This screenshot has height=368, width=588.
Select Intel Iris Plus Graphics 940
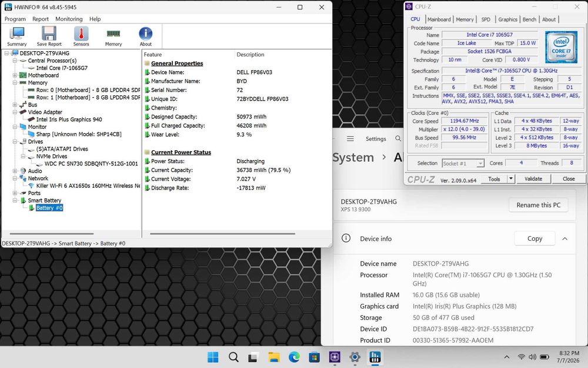(x=69, y=120)
